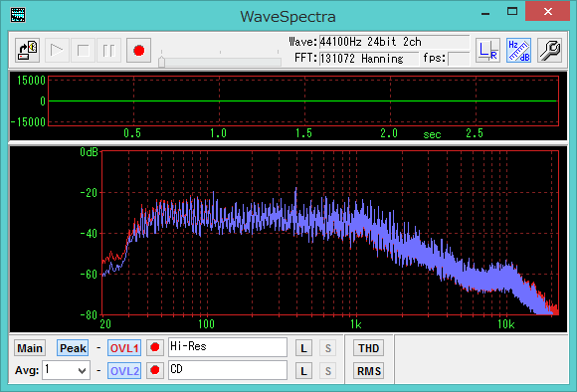Save overlay with CD row S button
Image resolution: width=577 pixels, height=392 pixels.
coord(328,371)
